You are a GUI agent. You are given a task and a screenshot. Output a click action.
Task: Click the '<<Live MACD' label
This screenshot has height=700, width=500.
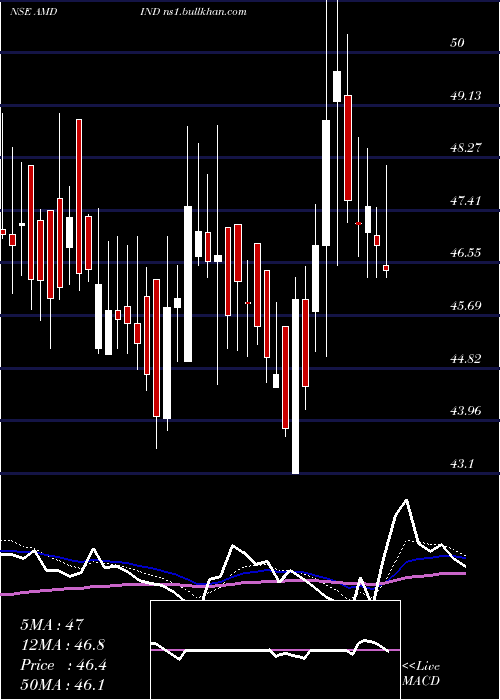(x=421, y=673)
